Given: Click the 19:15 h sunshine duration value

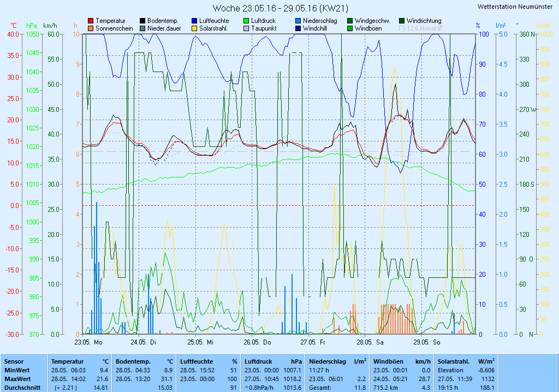Looking at the screenshot, I should [x=448, y=388].
